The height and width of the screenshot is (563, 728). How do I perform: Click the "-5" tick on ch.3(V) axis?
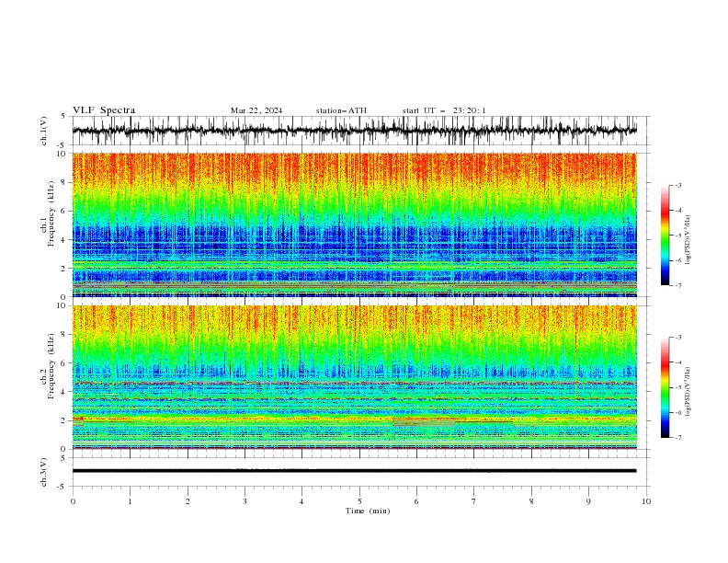click(63, 487)
